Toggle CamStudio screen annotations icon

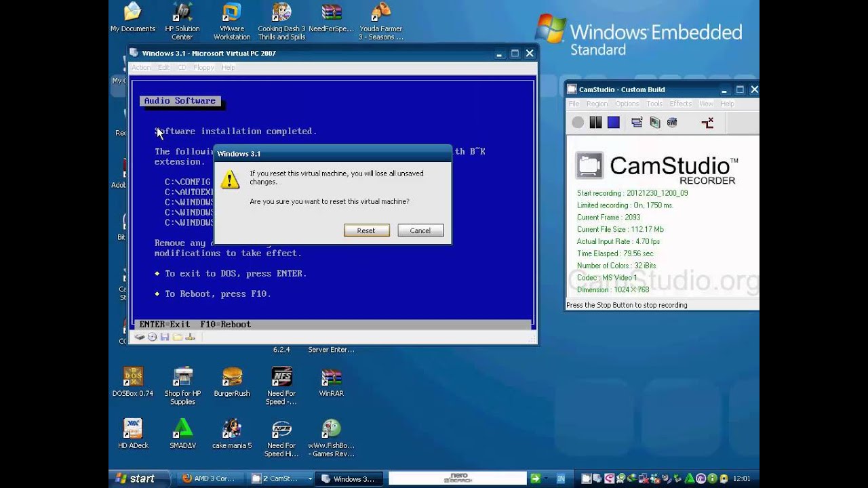click(637, 123)
